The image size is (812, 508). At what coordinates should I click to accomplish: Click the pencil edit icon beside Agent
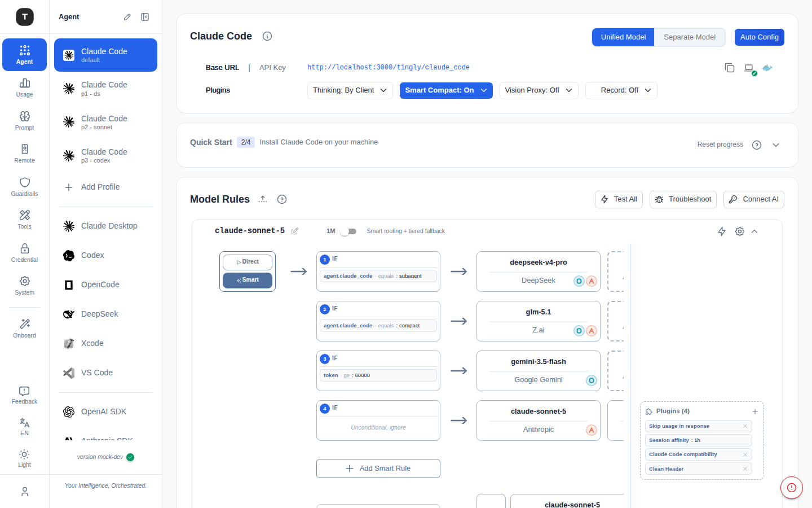click(127, 17)
